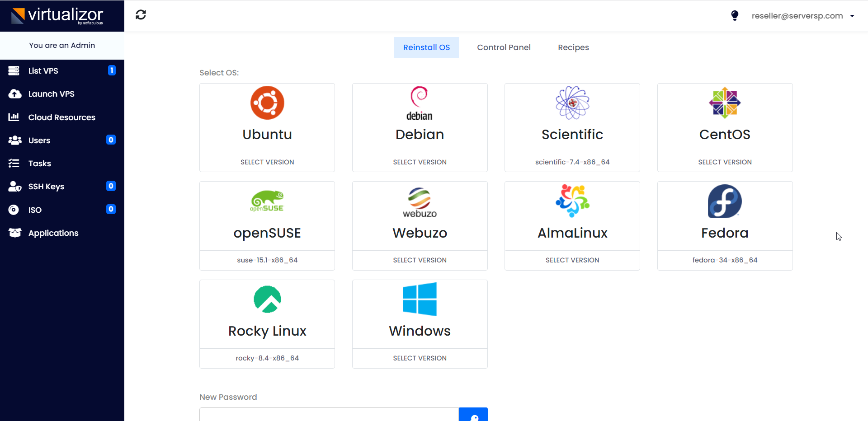Click the Virtualizor logo
Image resolution: width=868 pixels, height=421 pixels.
[x=57, y=16]
